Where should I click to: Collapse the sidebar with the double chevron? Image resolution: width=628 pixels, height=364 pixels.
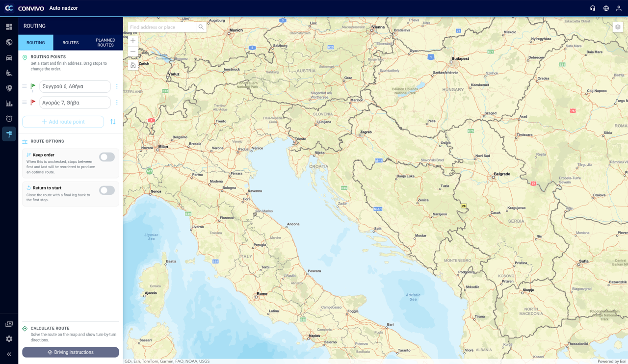coord(9,354)
